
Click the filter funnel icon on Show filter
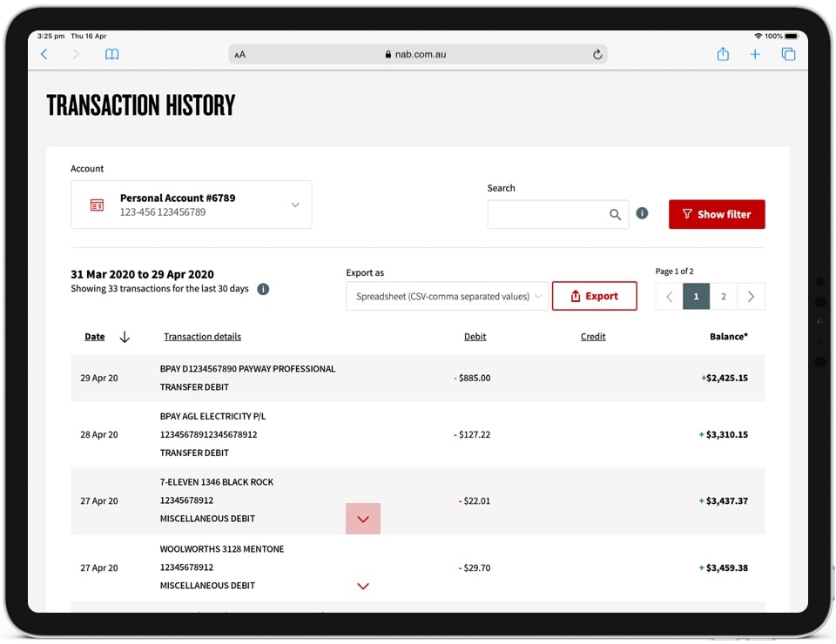coord(688,214)
